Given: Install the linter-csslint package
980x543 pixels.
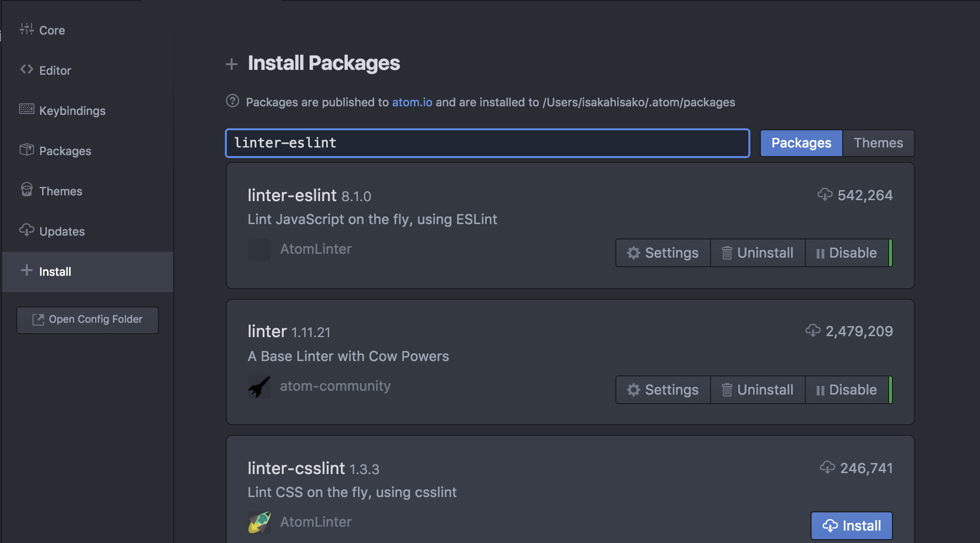Looking at the screenshot, I should (x=851, y=526).
